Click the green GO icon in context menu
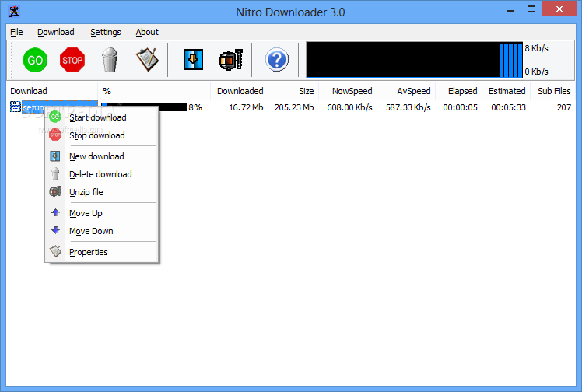 pos(55,117)
